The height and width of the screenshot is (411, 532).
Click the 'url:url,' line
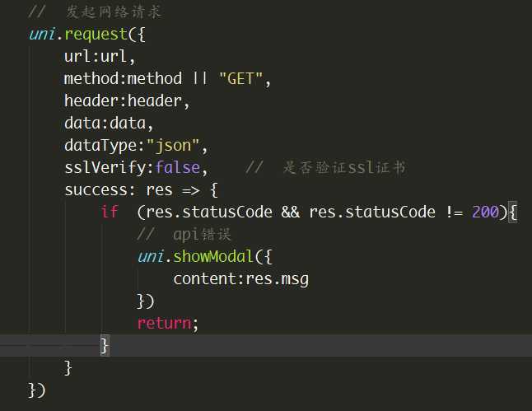pyautogui.click(x=100, y=56)
